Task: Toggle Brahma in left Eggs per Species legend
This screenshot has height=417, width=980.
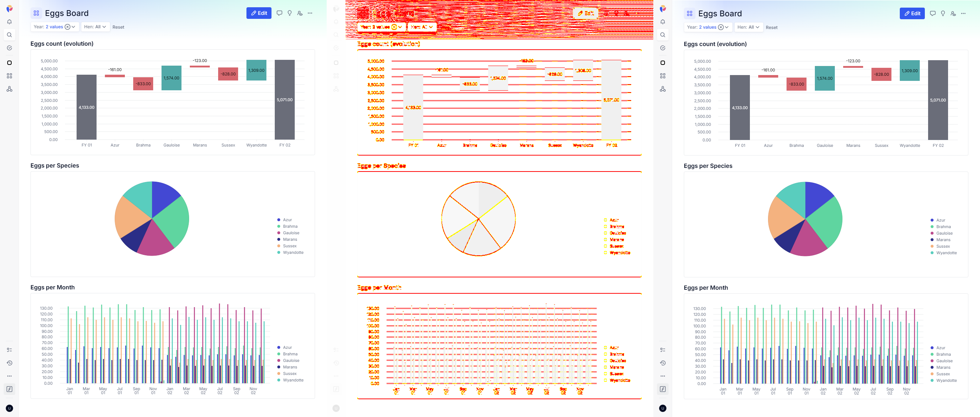Action: (287, 226)
